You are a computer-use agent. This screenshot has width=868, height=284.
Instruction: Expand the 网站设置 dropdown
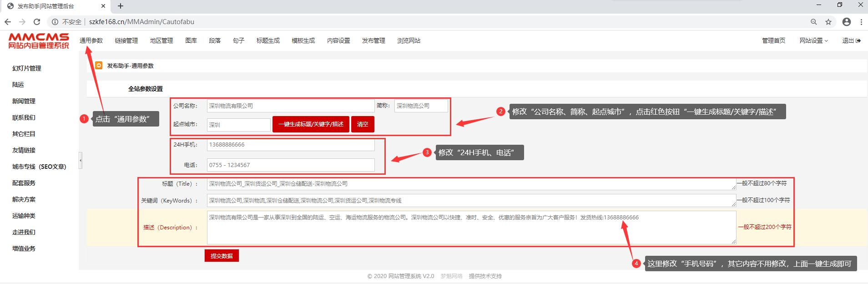(813, 41)
